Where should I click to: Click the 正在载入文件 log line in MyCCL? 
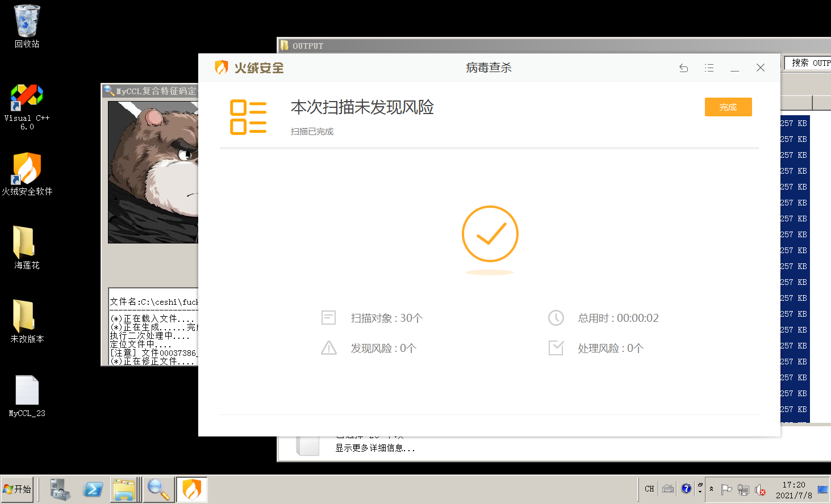tap(152, 318)
